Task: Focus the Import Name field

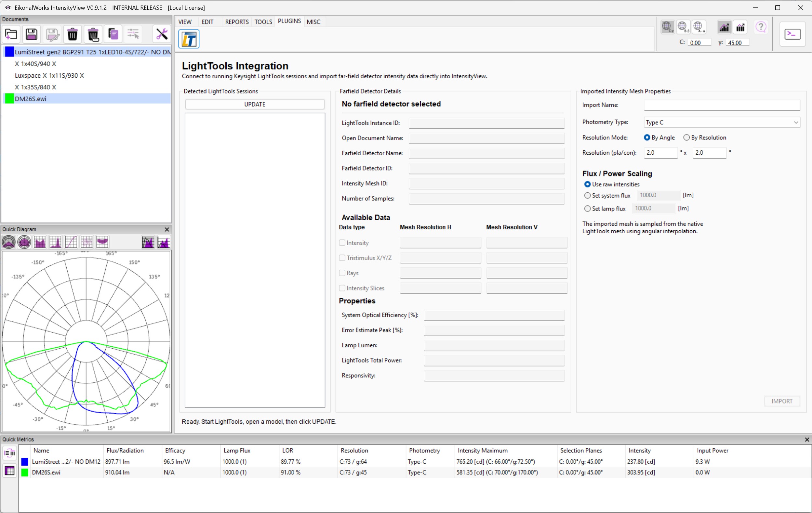Action: pos(722,105)
